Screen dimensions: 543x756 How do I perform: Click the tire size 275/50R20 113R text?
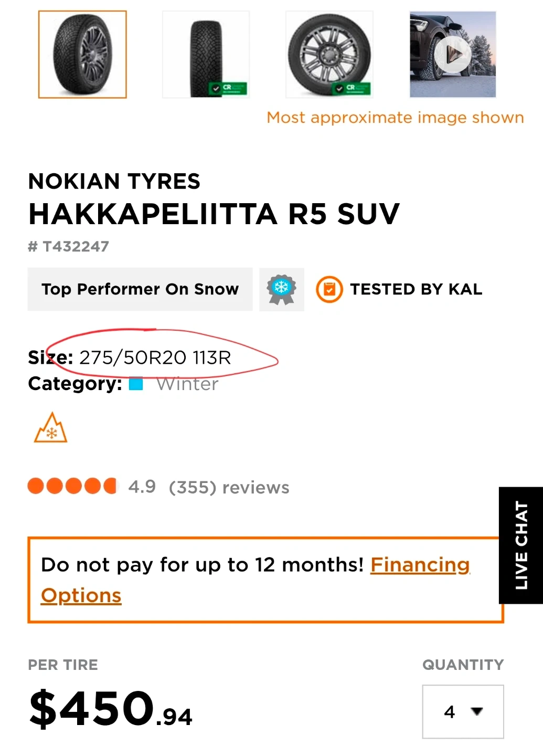pyautogui.click(x=155, y=358)
